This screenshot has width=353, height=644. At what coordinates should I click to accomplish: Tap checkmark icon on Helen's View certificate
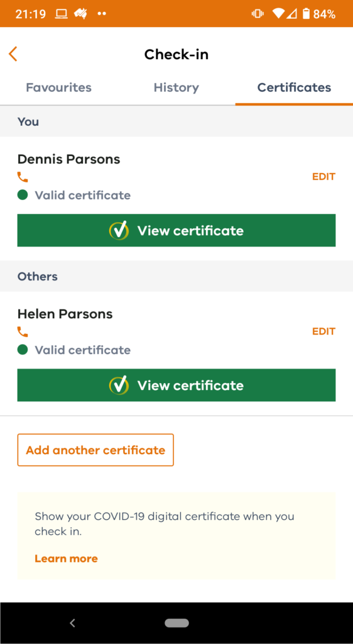click(x=119, y=386)
